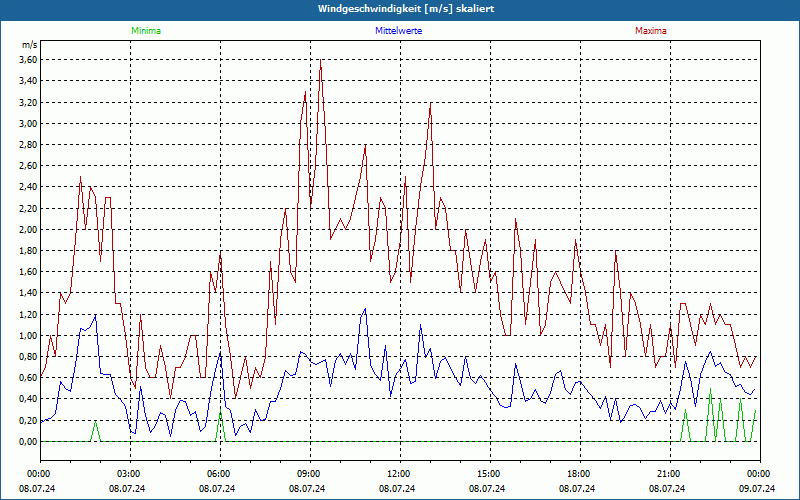
Task: Click the 03:00 time axis label
Action: pos(129,474)
